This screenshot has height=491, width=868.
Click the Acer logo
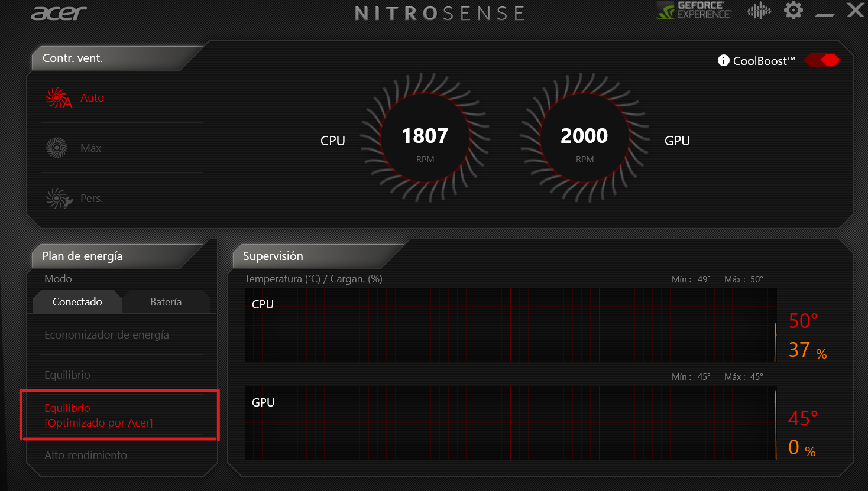point(59,13)
